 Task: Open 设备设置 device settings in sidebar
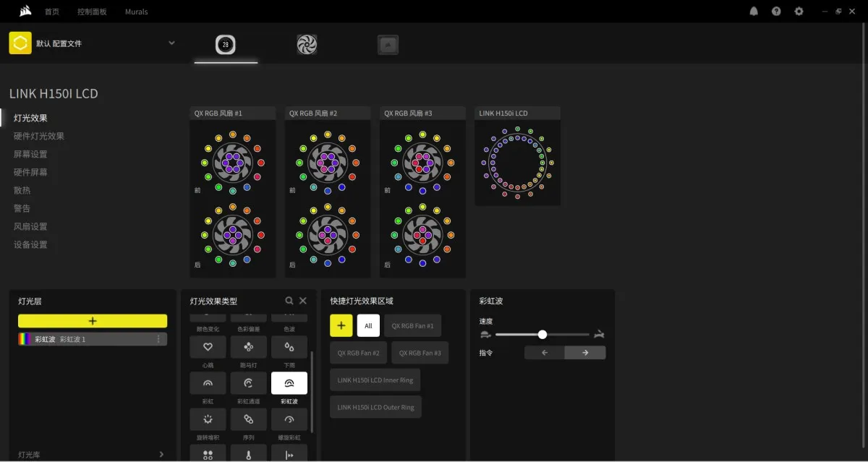pos(30,244)
